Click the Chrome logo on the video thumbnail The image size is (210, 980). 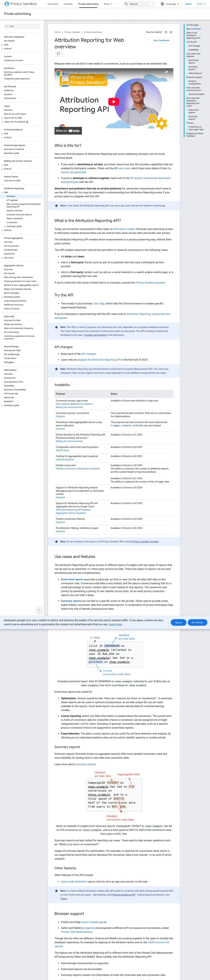59,73
